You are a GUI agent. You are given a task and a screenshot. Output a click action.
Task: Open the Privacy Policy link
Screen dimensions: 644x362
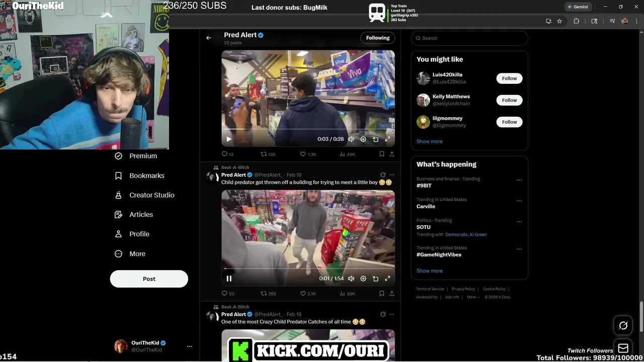[x=463, y=289]
